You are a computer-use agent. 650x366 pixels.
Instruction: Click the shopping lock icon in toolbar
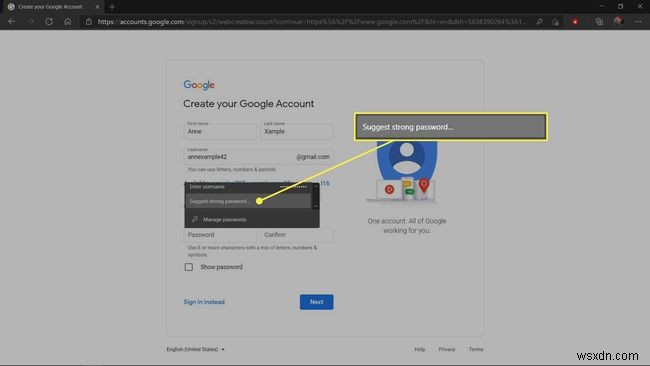[555, 22]
